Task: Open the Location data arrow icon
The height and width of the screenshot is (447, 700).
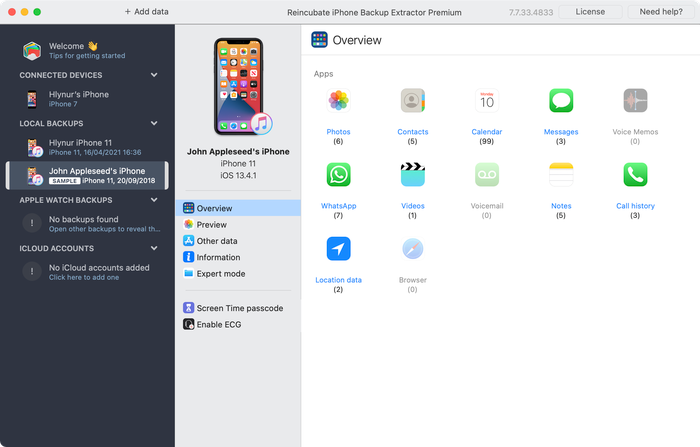Action: (x=338, y=249)
